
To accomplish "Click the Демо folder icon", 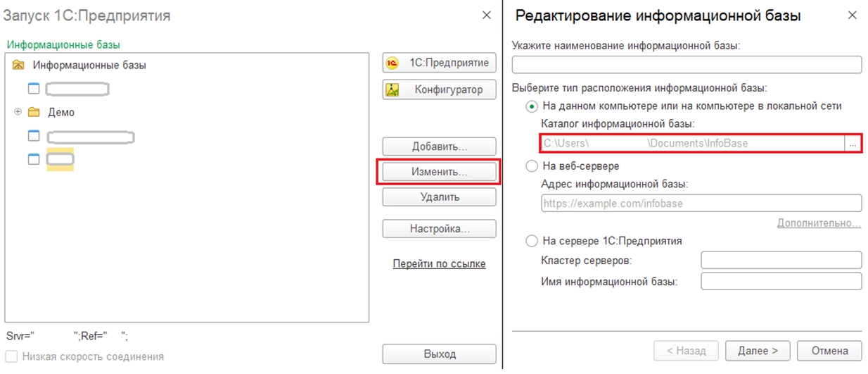I will [34, 112].
